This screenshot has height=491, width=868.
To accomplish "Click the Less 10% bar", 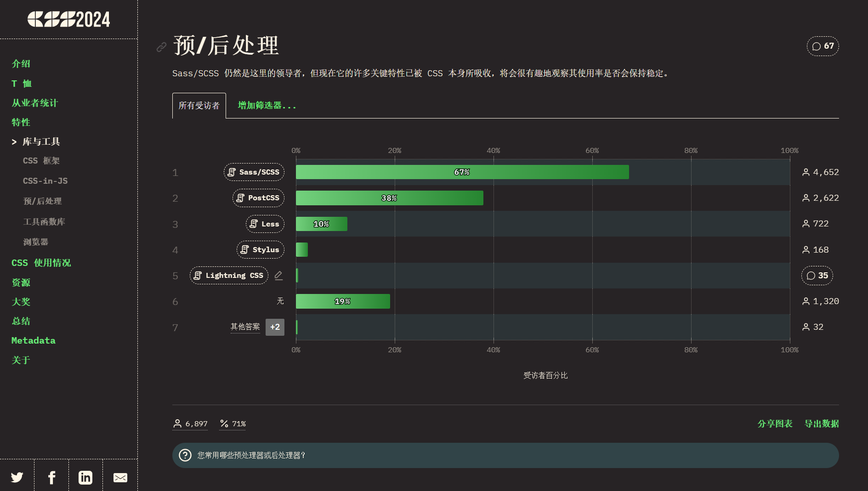I will tap(322, 224).
